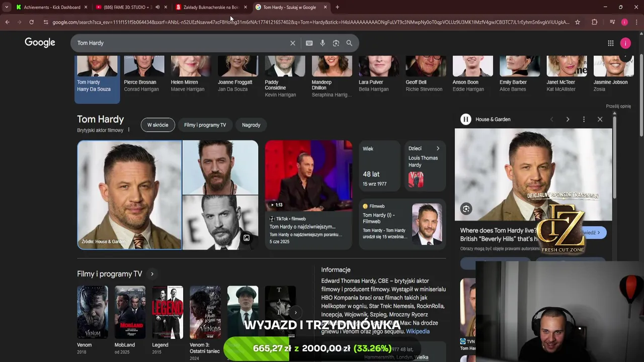
Task: Select the Helen Mirren cast card
Action: tap(191, 75)
